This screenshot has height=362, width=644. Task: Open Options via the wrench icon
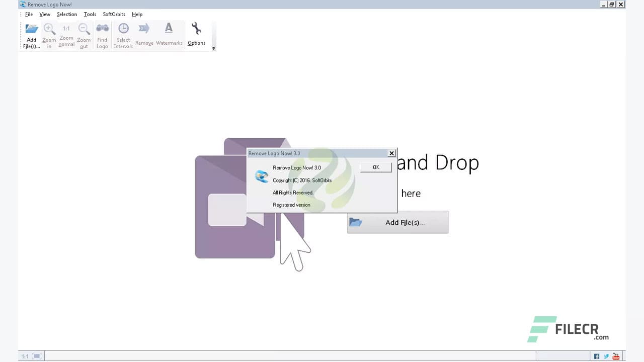[x=196, y=29]
